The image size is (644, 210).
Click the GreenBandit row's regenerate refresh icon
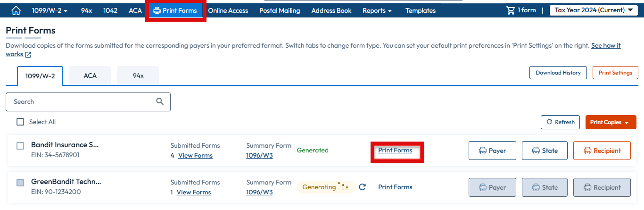click(x=362, y=187)
